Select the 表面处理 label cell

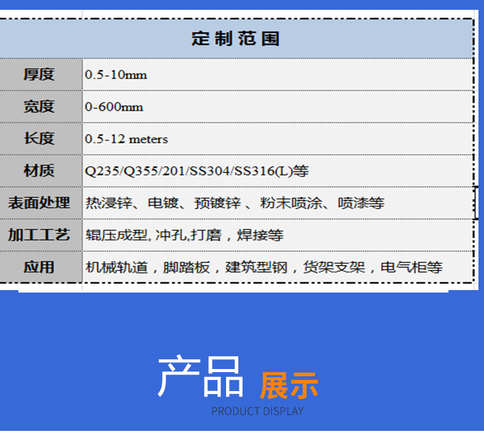point(41,203)
